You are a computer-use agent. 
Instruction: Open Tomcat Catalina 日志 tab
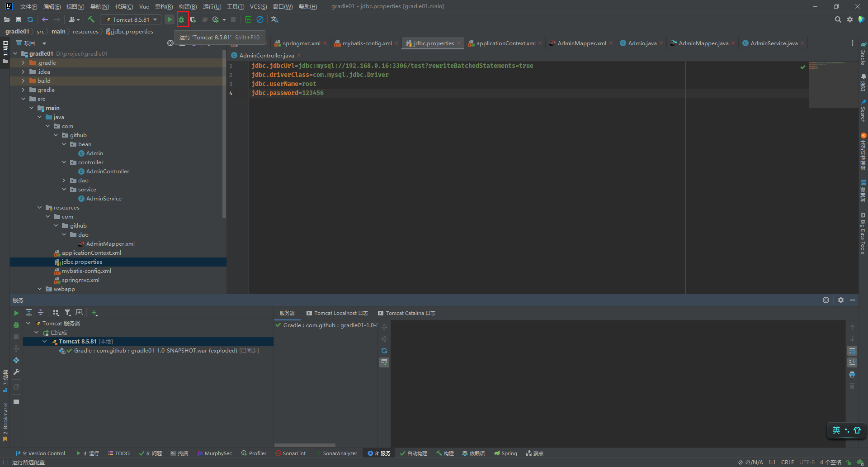[406, 313]
